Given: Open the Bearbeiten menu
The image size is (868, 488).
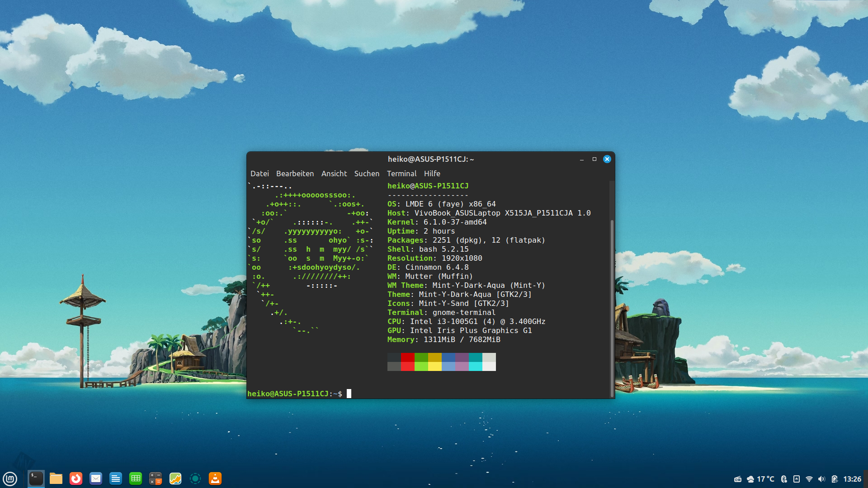Looking at the screenshot, I should (x=295, y=174).
